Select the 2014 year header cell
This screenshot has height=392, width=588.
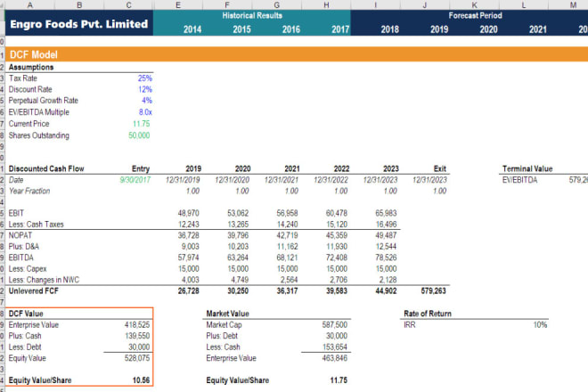[192, 29]
